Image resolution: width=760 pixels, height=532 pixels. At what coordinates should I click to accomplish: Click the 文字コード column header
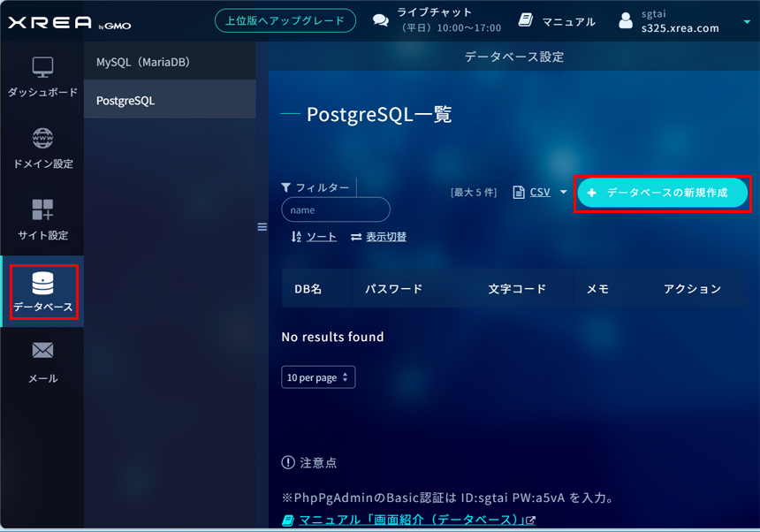point(517,289)
